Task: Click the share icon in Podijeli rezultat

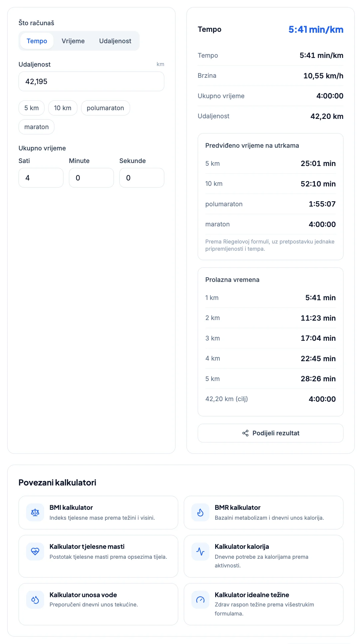Action: [245, 433]
